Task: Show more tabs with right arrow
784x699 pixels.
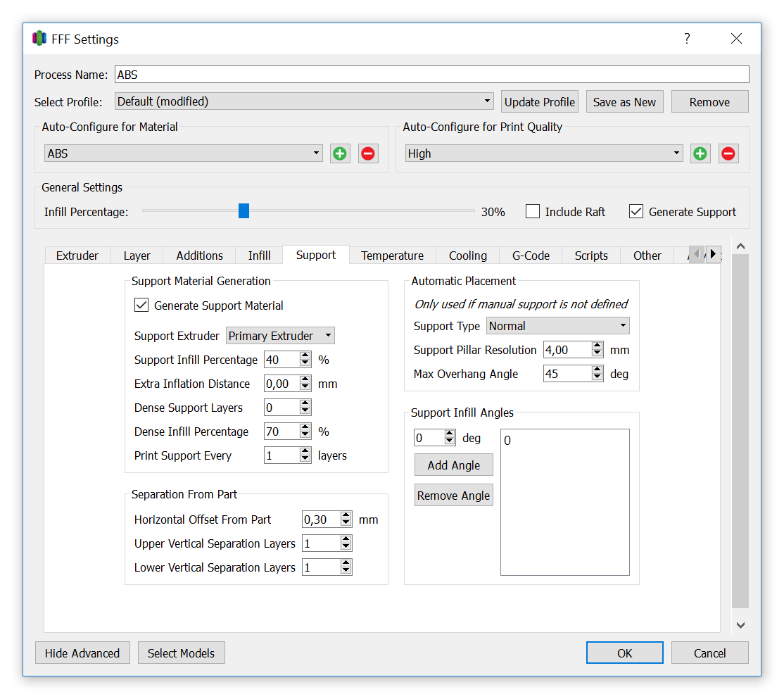Action: click(713, 254)
